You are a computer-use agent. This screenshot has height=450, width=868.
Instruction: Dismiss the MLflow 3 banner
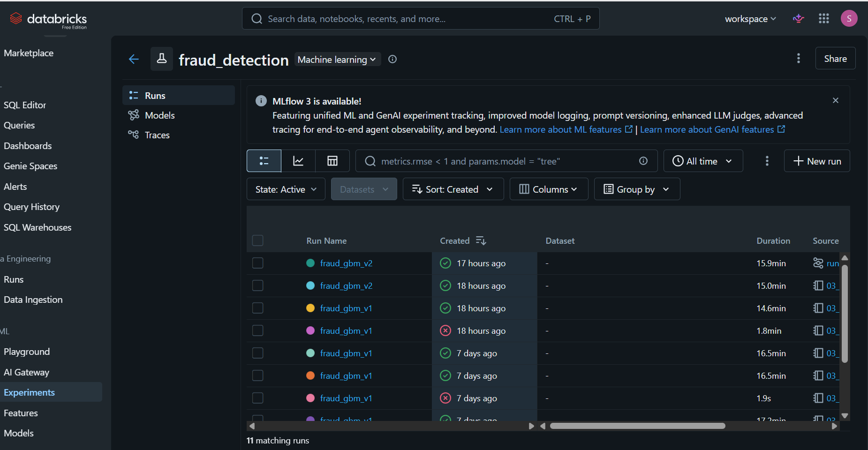836,100
